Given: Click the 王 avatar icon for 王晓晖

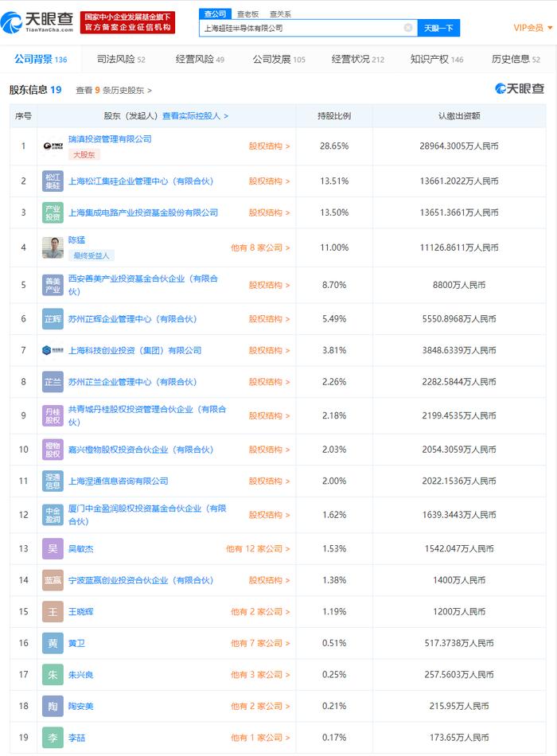Looking at the screenshot, I should (53, 612).
